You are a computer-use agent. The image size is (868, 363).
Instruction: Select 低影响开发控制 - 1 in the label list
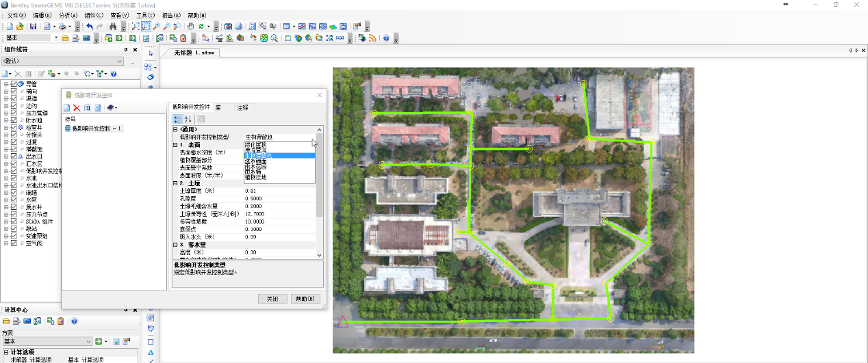point(97,129)
